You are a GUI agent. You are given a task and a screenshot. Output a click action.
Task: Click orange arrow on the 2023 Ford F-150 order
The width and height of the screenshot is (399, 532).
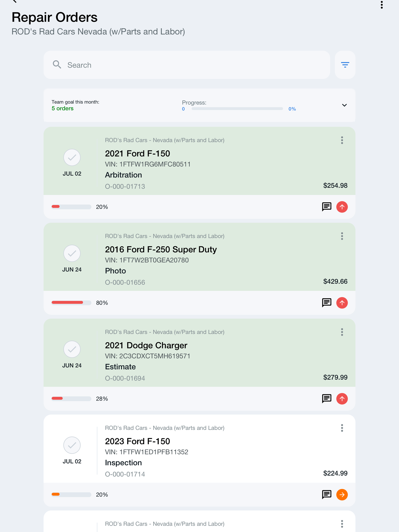pos(342,495)
